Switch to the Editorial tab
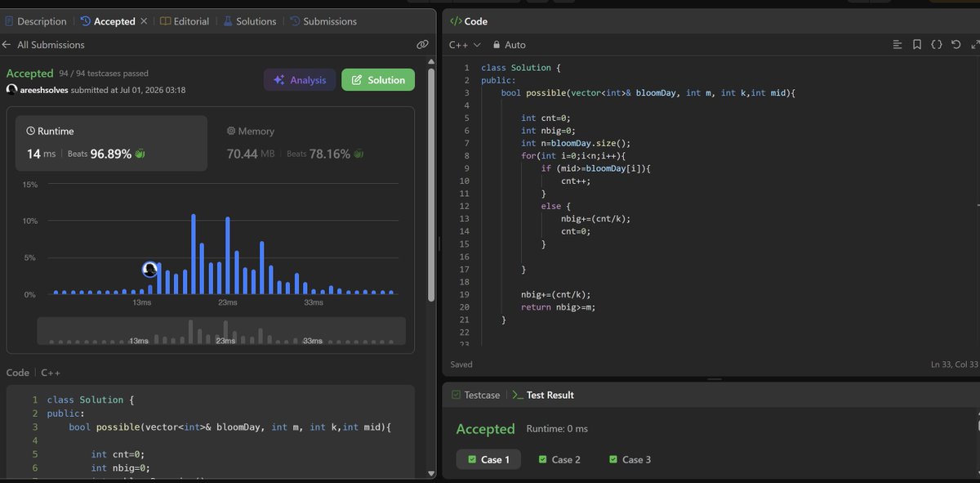The width and height of the screenshot is (980, 483). click(x=185, y=21)
